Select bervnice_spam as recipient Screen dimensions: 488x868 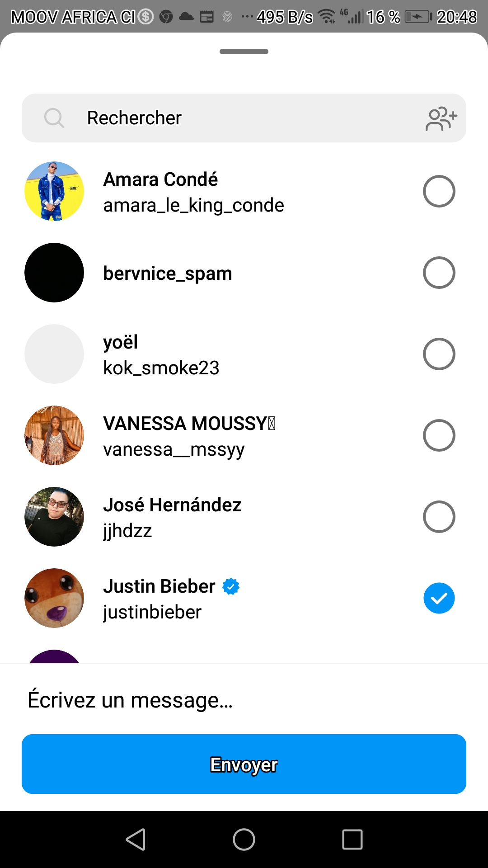(x=439, y=273)
